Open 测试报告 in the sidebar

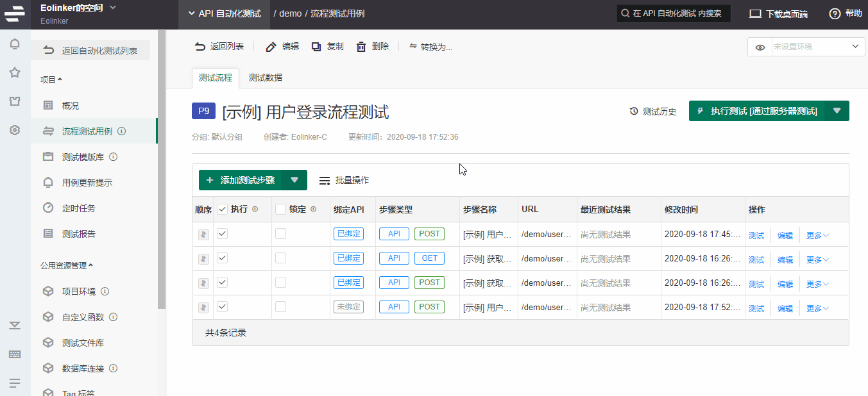click(79, 234)
